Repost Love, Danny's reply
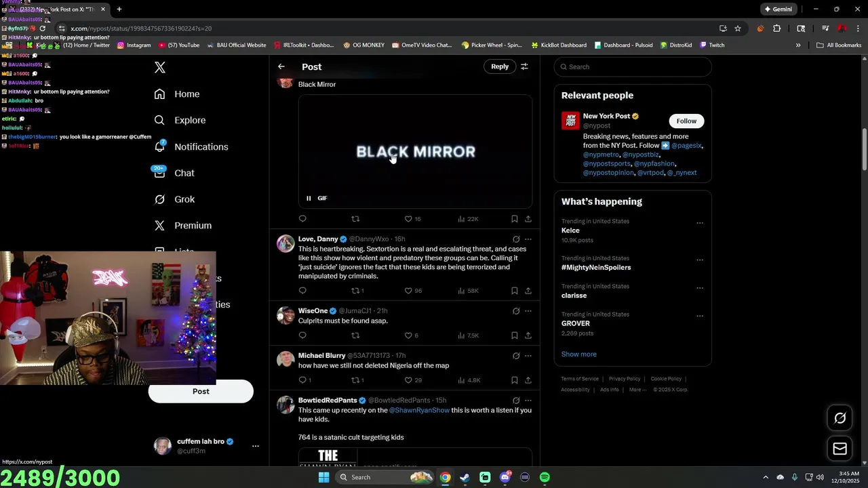868x488 pixels. click(355, 291)
